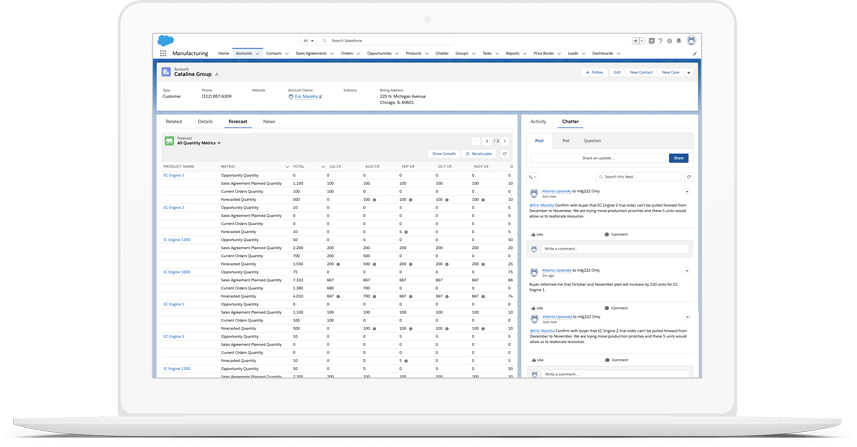Click the Search Salesforce field
857x447 pixels.
point(386,41)
